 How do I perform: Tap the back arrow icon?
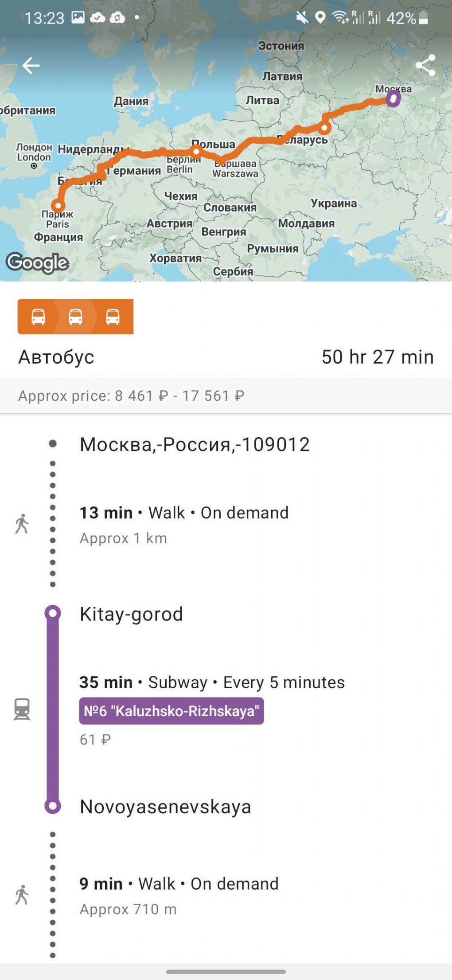pos(31,66)
